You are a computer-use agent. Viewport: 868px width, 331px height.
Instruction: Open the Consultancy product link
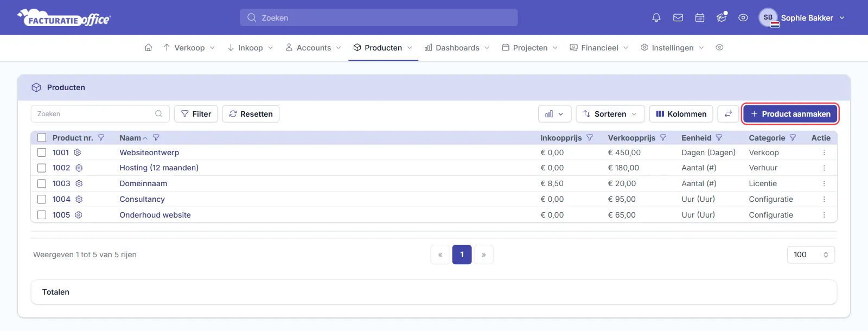click(x=142, y=199)
